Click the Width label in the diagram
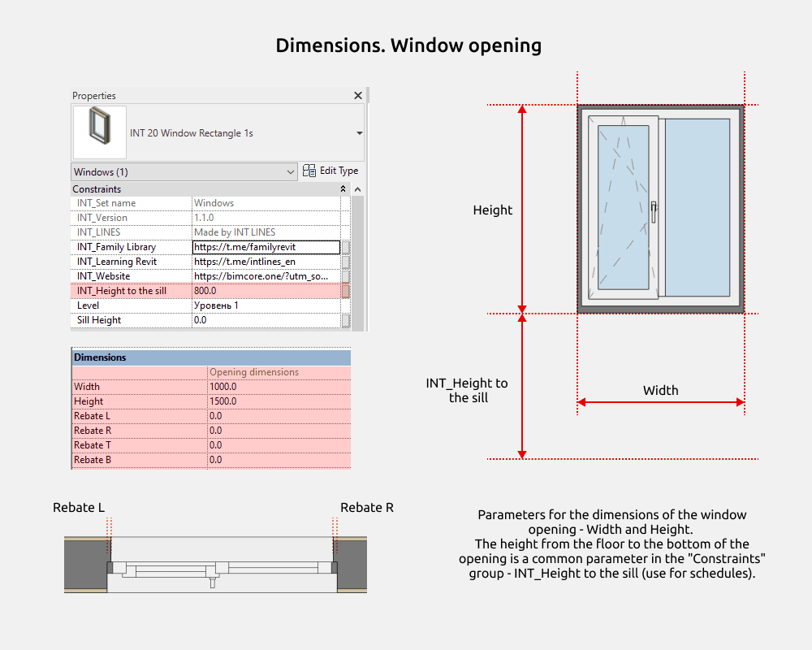This screenshot has width=812, height=650. tap(660, 390)
